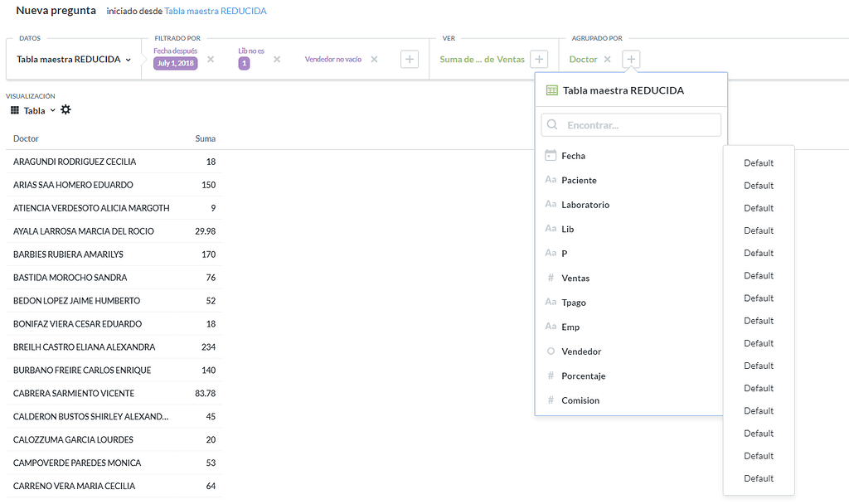Viewport: 849px width, 504px height.
Task: Sort by the Suma column header
Action: (x=205, y=138)
